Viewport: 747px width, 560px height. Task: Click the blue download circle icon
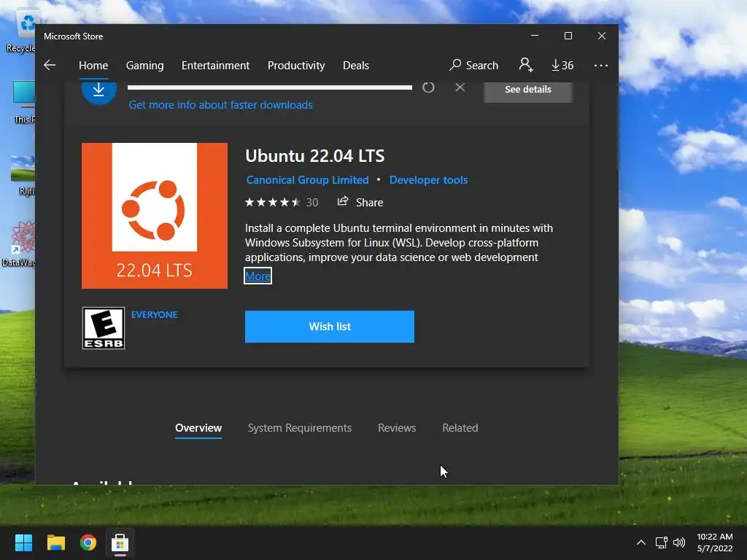coord(99,90)
